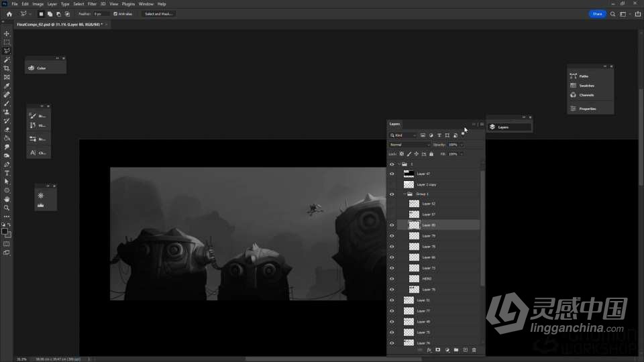Open the tool preset picker arrow
The width and height of the screenshot is (644, 362).
(30, 14)
